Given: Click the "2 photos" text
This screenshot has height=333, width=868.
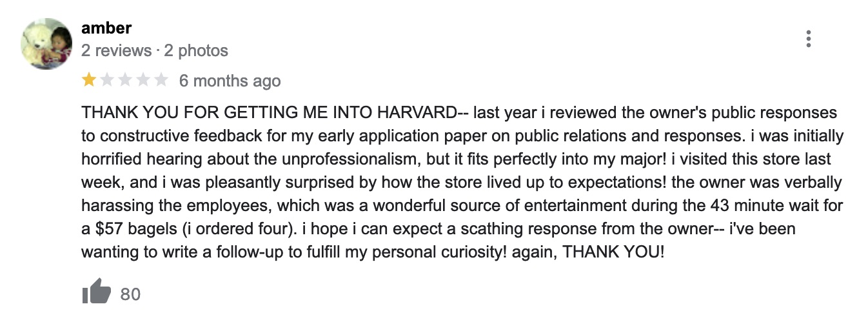Looking at the screenshot, I should 196,50.
